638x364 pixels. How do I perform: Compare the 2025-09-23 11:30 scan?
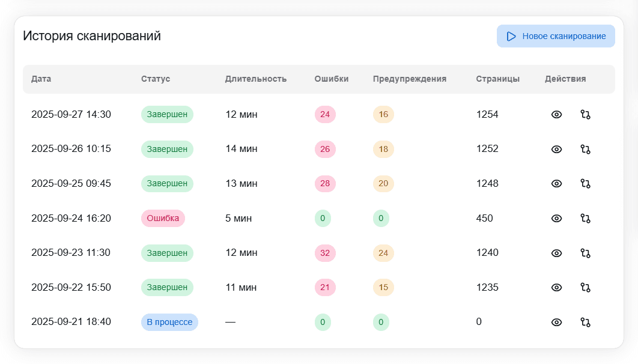(x=585, y=253)
